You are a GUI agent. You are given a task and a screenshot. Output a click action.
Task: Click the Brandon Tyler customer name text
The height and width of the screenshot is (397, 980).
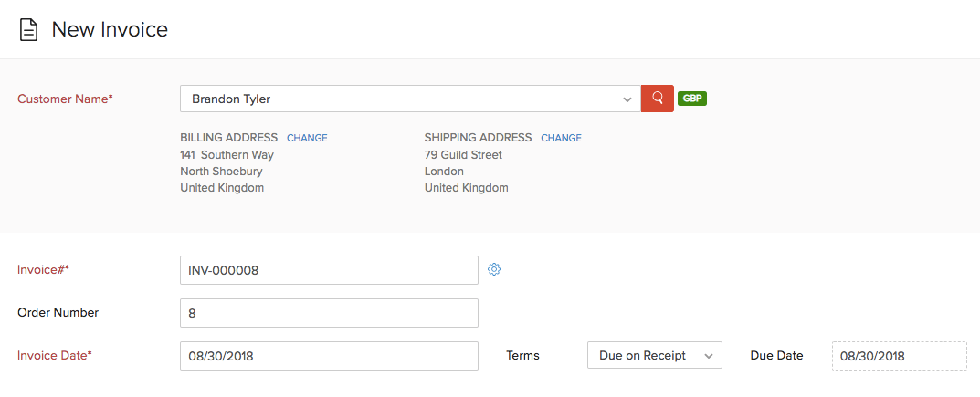tap(231, 99)
